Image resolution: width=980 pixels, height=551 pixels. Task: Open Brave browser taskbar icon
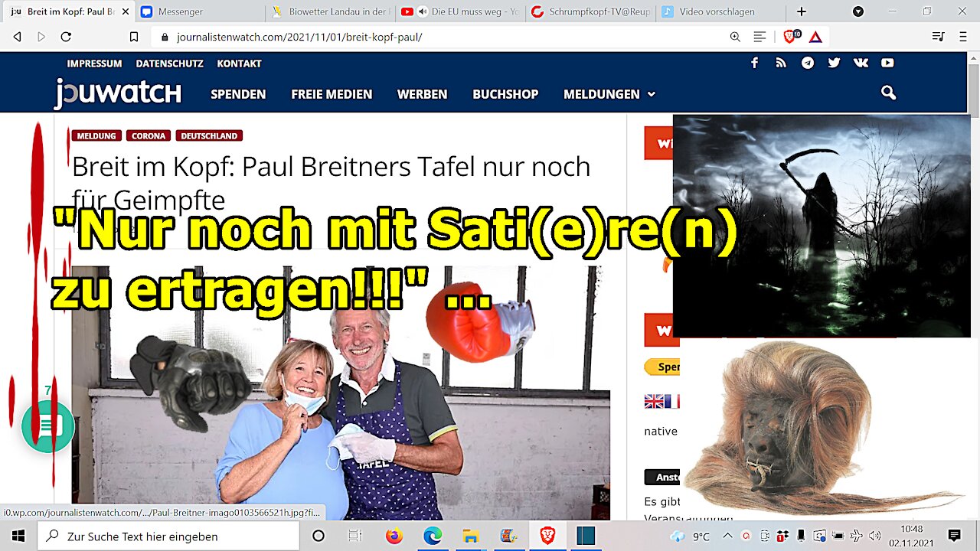point(547,536)
